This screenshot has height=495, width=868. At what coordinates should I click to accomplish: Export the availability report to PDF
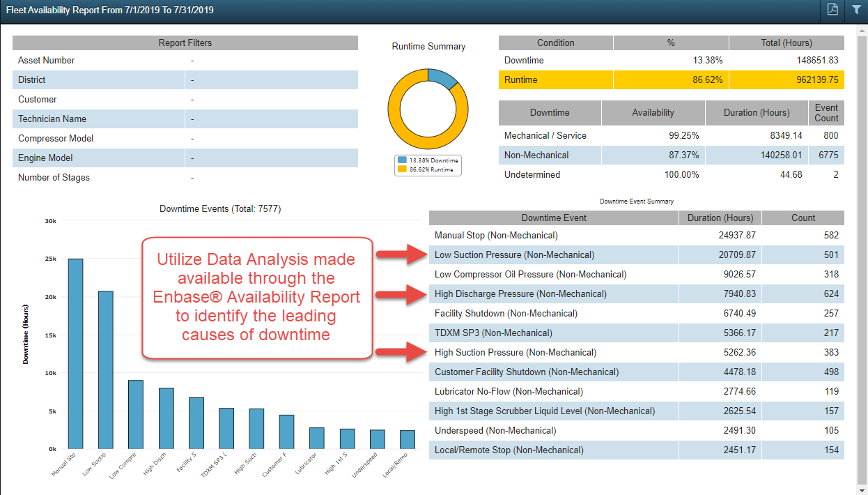coord(832,10)
